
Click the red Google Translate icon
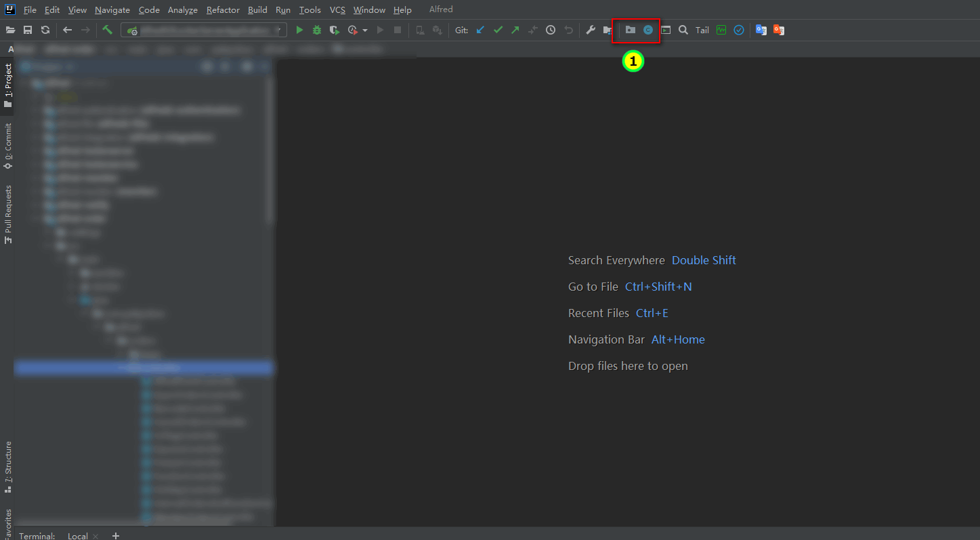pyautogui.click(x=779, y=30)
